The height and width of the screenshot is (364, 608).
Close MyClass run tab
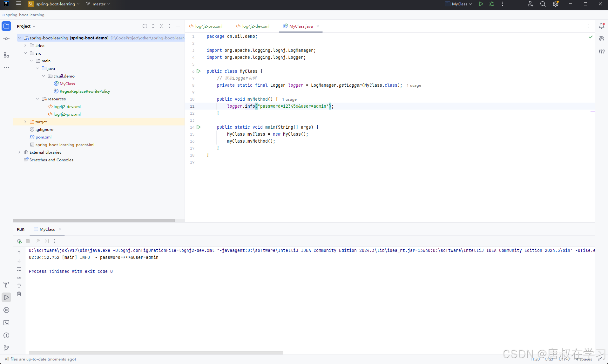click(60, 229)
